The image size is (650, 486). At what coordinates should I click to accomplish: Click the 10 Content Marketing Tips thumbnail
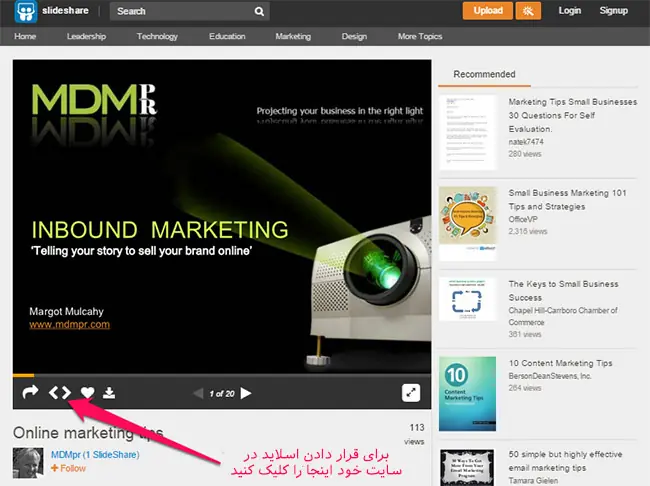coord(468,394)
